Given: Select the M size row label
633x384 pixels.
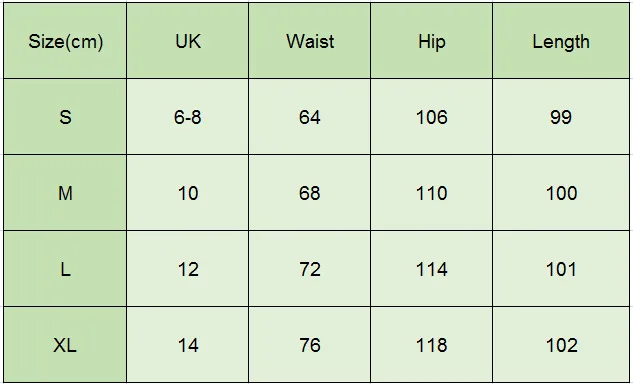Looking at the screenshot, I should click(x=65, y=193).
